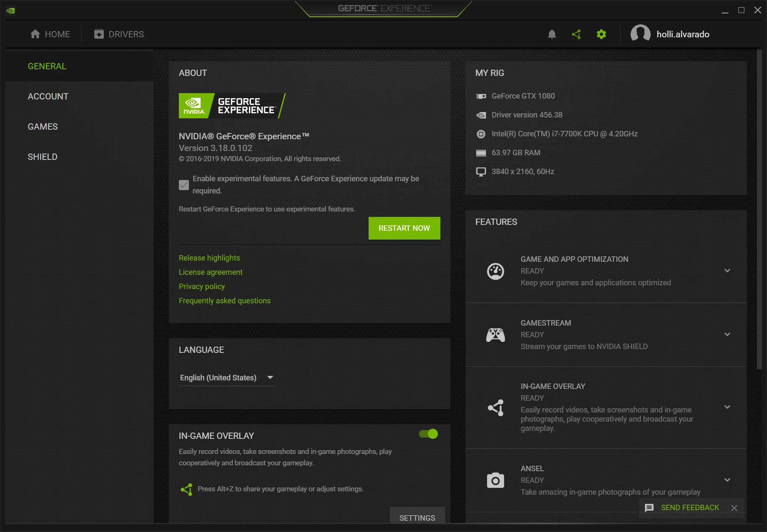
Task: Click the username holli.alvarado
Action: pos(683,34)
